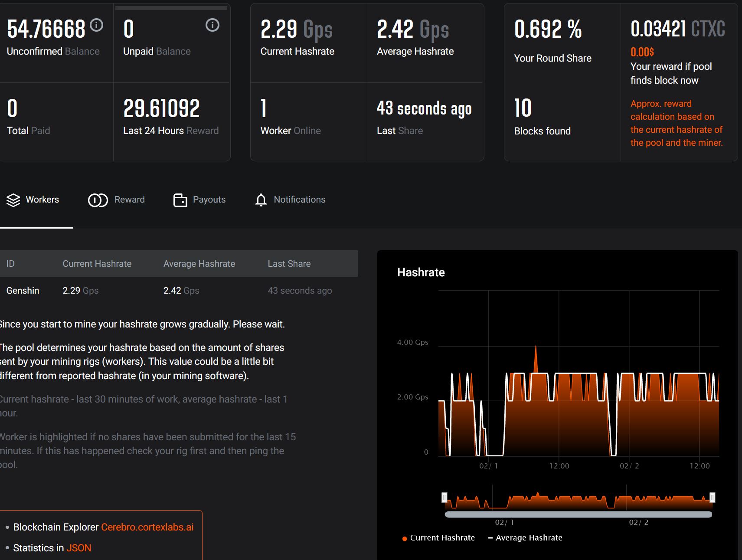Click the Workers layers icon
The width and height of the screenshot is (742, 560).
point(13,200)
